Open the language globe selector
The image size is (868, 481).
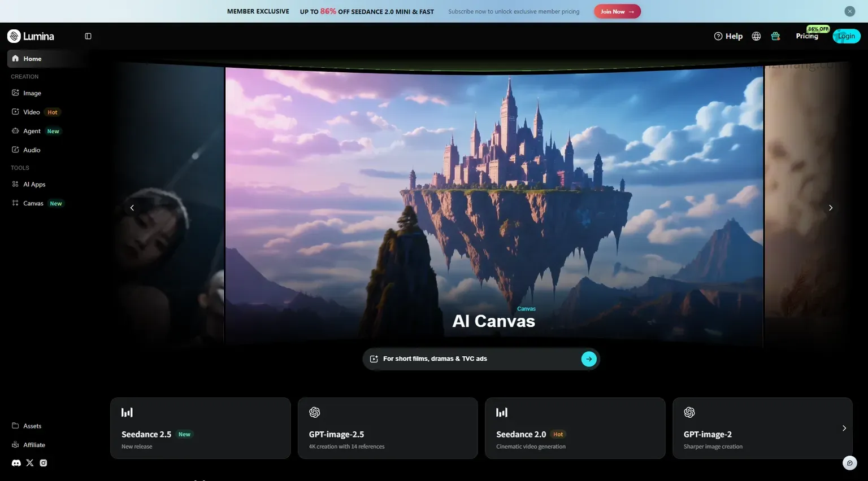click(x=756, y=36)
